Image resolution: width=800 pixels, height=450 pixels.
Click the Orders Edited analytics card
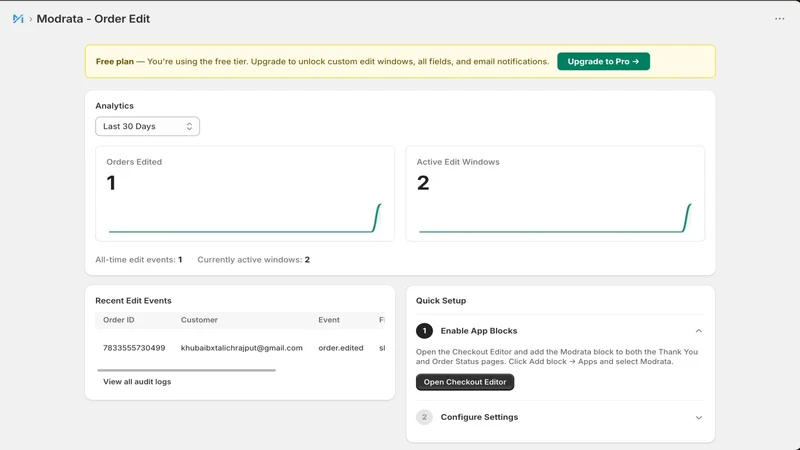pyautogui.click(x=245, y=193)
